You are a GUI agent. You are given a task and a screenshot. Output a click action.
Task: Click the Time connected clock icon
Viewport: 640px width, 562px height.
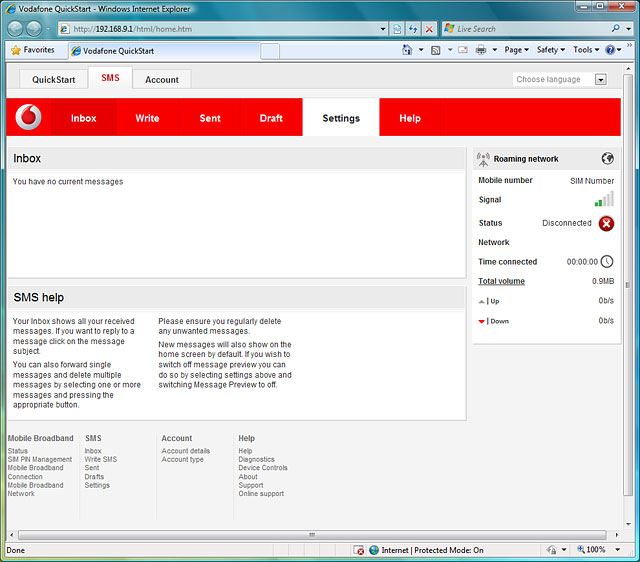(x=606, y=262)
